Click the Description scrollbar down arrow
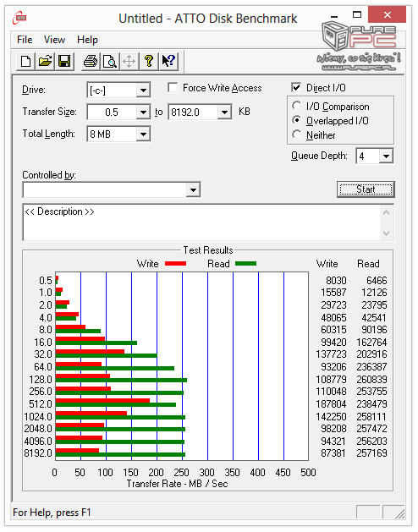The height and width of the screenshot is (532, 418). 386,233
